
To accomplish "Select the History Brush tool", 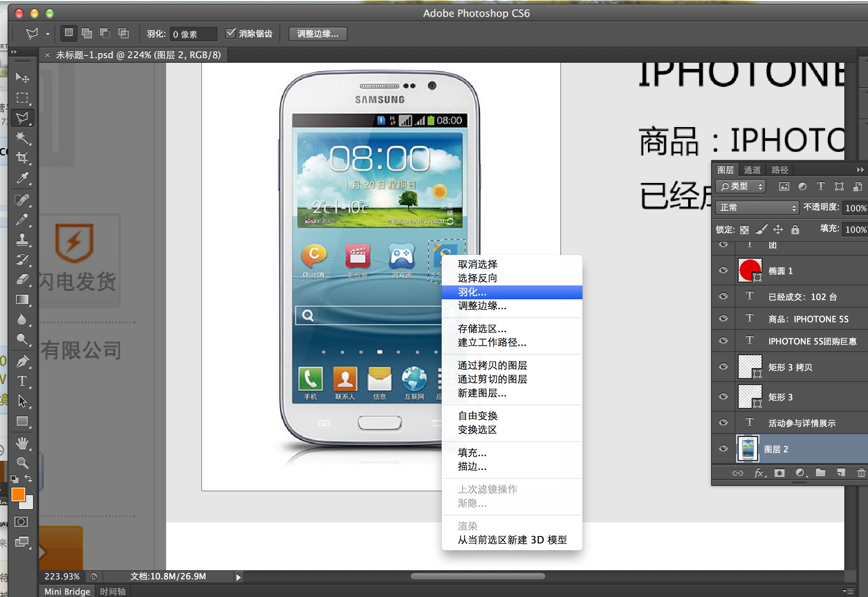I will (x=22, y=259).
